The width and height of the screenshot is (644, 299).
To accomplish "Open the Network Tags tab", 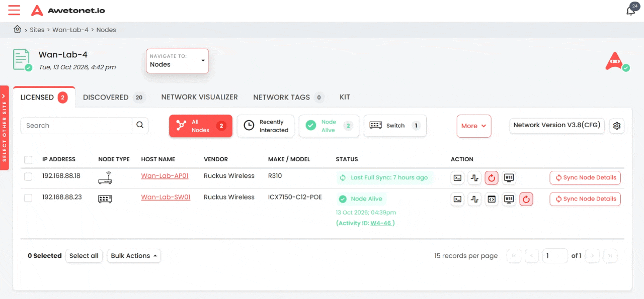I will click(x=289, y=97).
